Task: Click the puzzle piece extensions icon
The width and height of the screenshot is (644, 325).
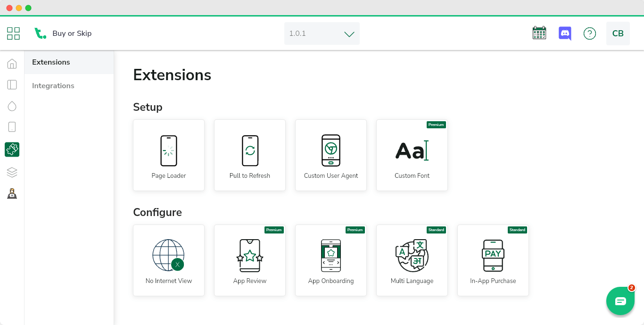Action: (12, 150)
